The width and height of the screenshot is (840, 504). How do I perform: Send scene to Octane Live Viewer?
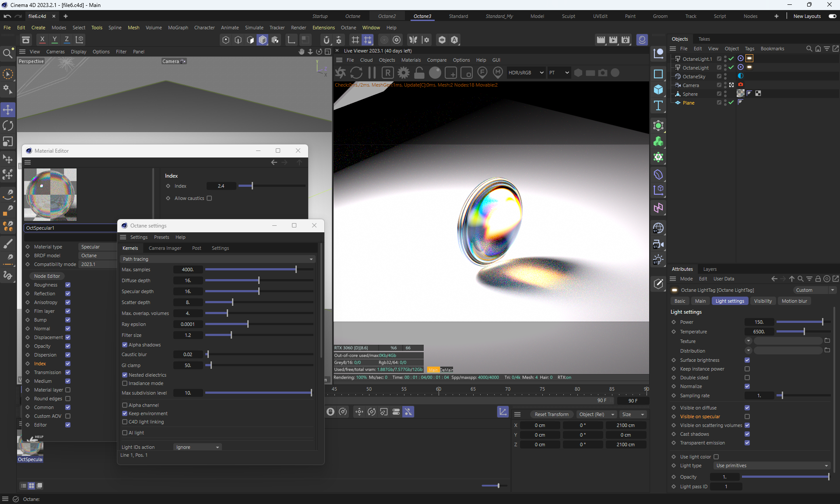[x=341, y=73]
